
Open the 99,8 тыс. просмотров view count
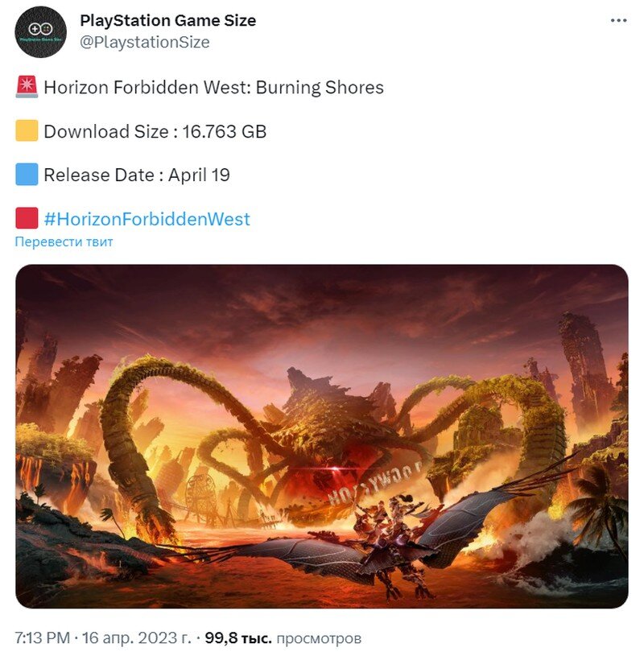pos(283,638)
